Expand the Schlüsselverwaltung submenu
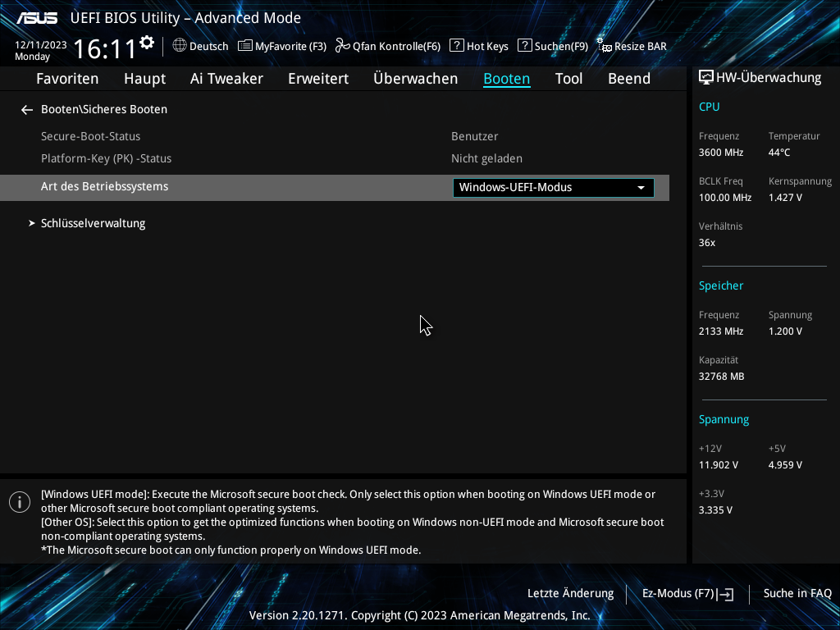This screenshot has width=840, height=630. coord(94,223)
